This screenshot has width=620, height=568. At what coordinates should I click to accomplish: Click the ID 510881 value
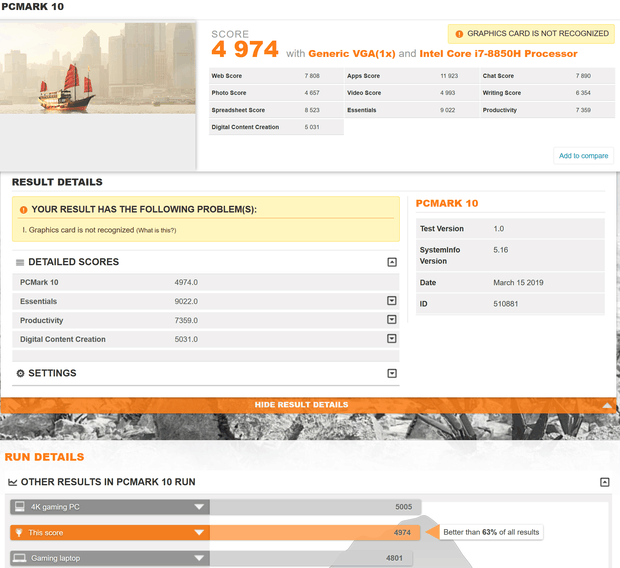(x=506, y=304)
